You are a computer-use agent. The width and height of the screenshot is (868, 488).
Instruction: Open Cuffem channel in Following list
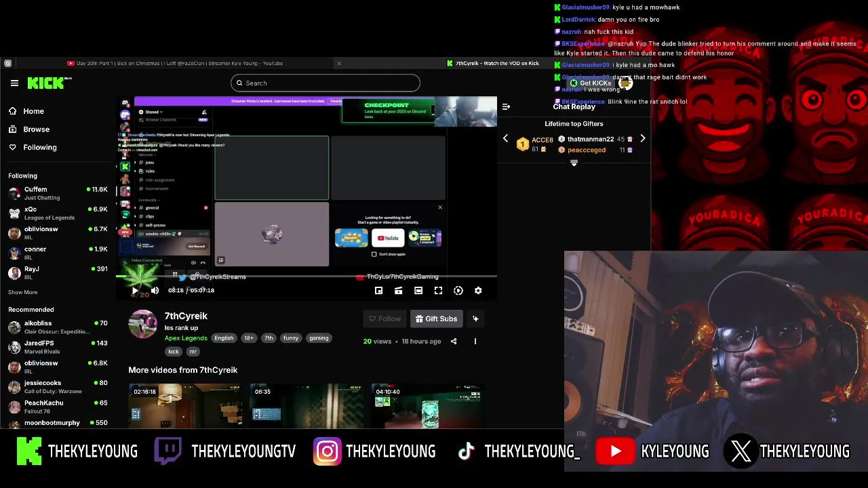58,193
